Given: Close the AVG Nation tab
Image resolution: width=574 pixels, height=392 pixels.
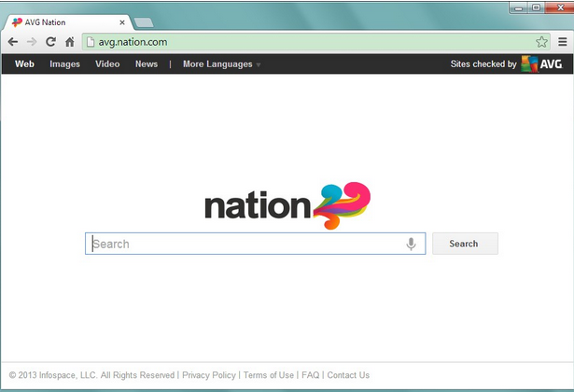Looking at the screenshot, I should tap(122, 22).
